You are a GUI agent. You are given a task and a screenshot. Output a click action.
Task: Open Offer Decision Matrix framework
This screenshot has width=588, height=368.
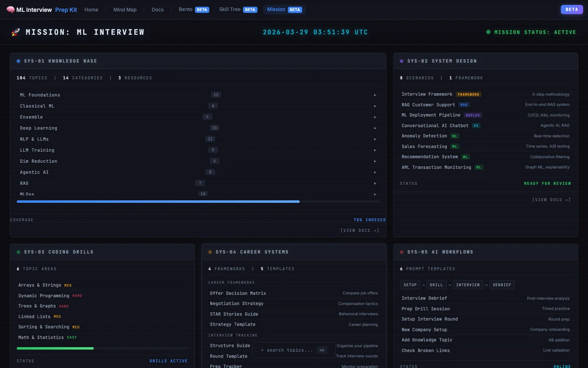click(294, 293)
